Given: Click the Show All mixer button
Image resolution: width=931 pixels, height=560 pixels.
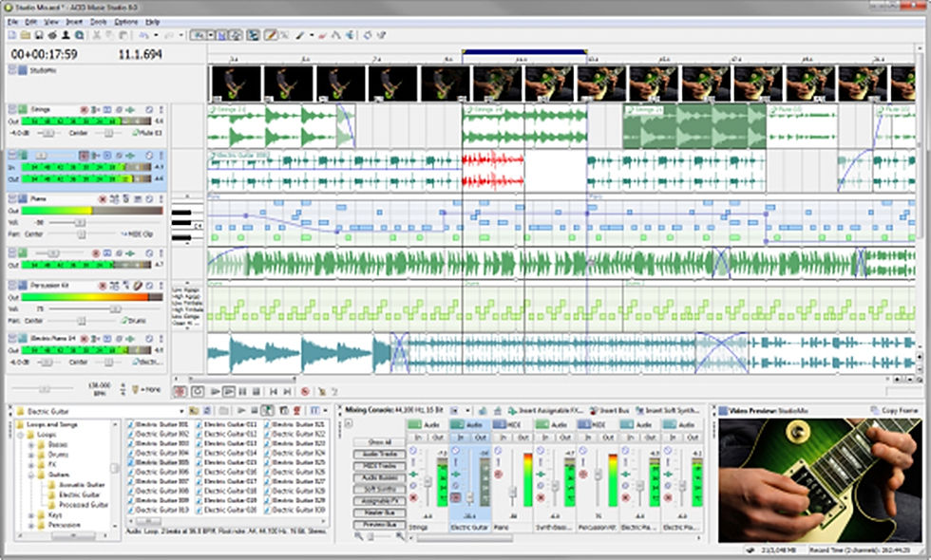Looking at the screenshot, I should coord(379,442).
